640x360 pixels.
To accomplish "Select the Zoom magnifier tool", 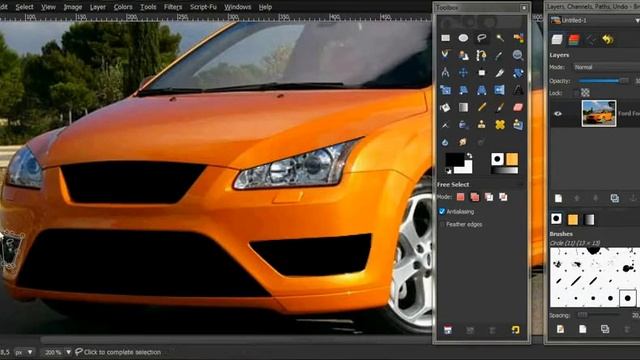I will [518, 55].
